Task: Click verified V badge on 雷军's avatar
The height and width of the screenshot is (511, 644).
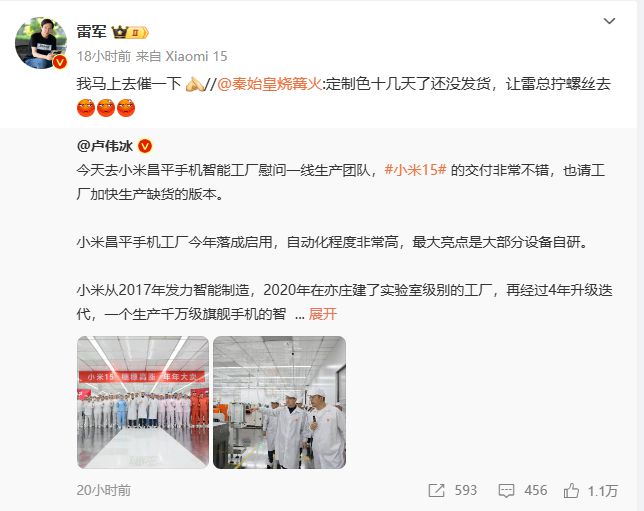Action: tap(60, 62)
